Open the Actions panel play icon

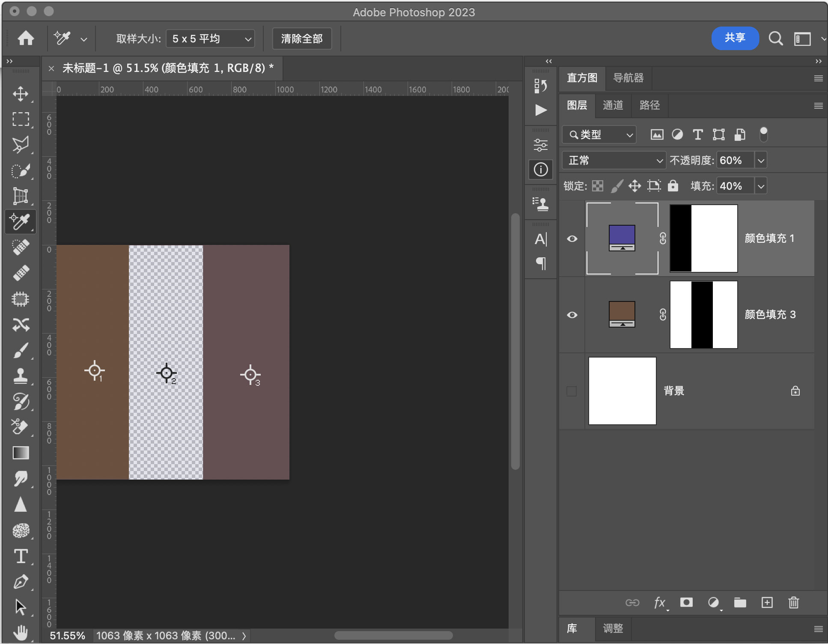coord(541,110)
